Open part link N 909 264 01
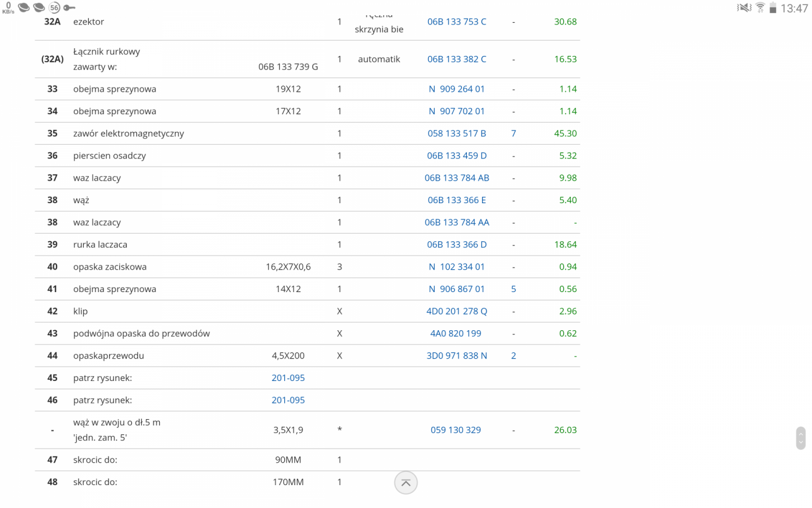The image size is (812, 508). coord(457,89)
